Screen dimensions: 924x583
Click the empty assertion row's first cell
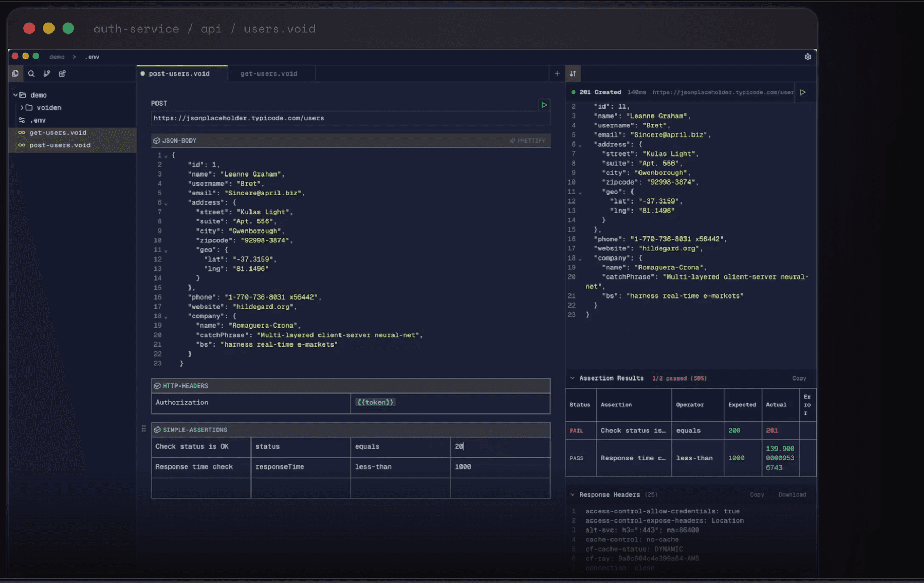pos(201,488)
